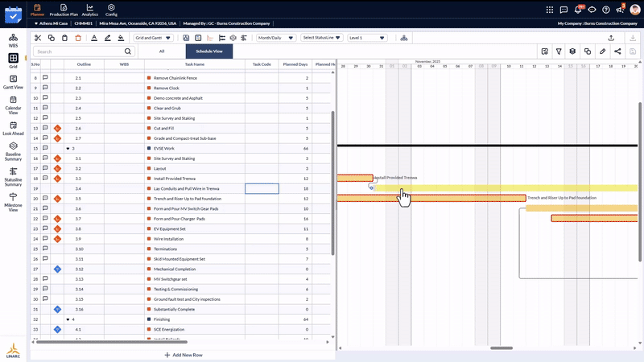Click the Outline column header

pyautogui.click(x=84, y=64)
